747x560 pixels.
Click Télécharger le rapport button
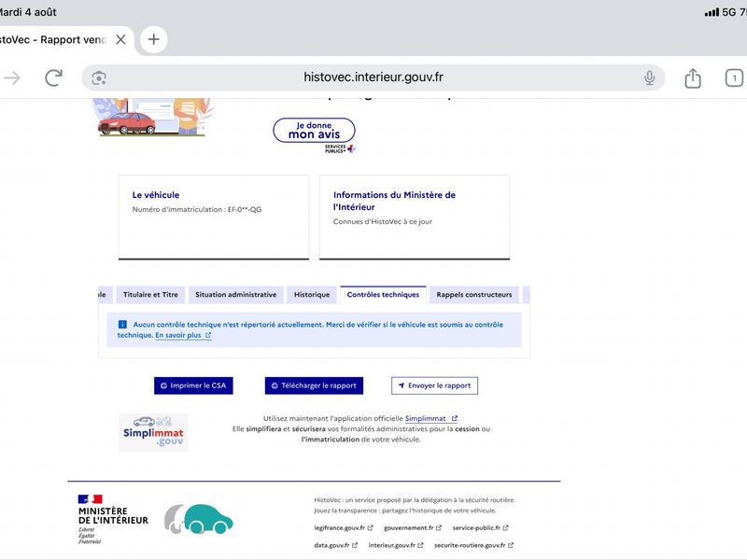coord(314,385)
